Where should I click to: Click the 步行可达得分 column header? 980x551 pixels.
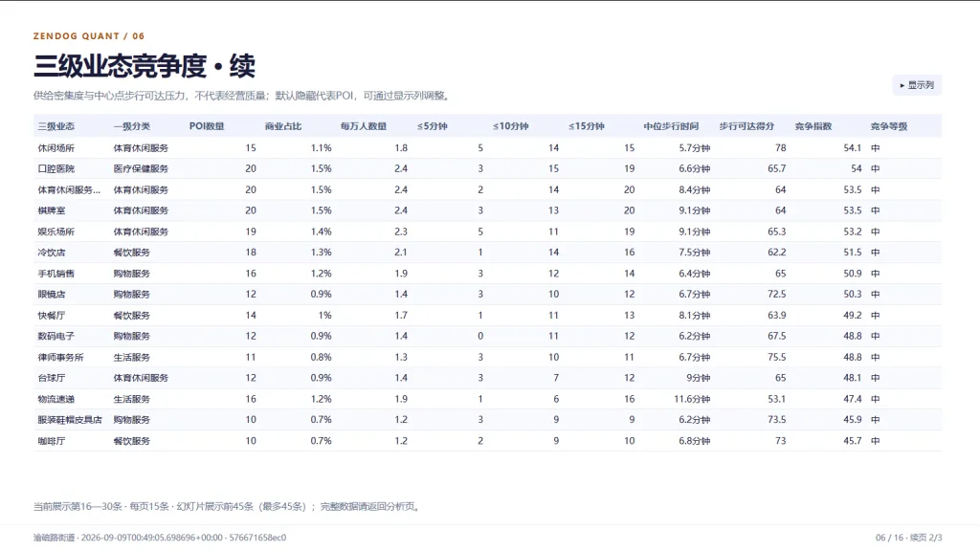pos(746,126)
